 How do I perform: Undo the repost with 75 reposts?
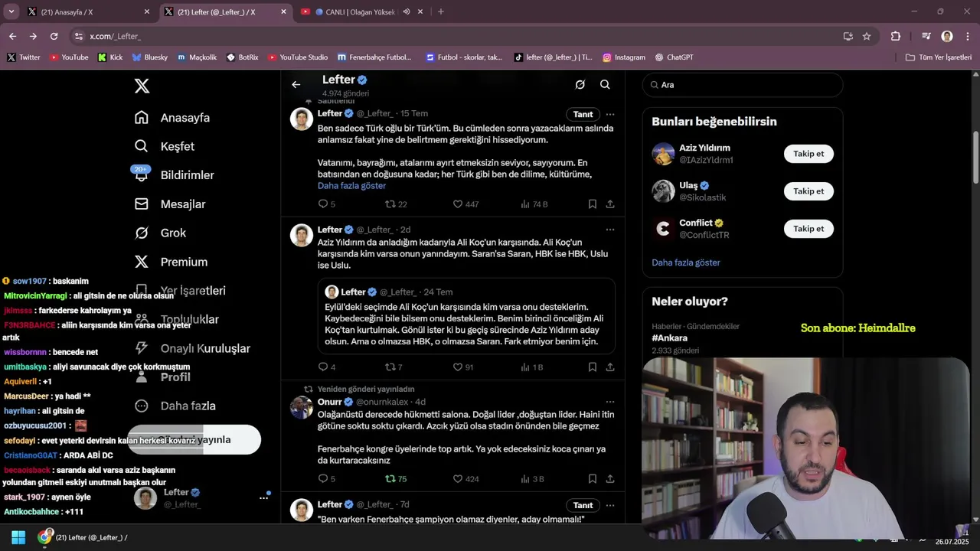pyautogui.click(x=396, y=479)
